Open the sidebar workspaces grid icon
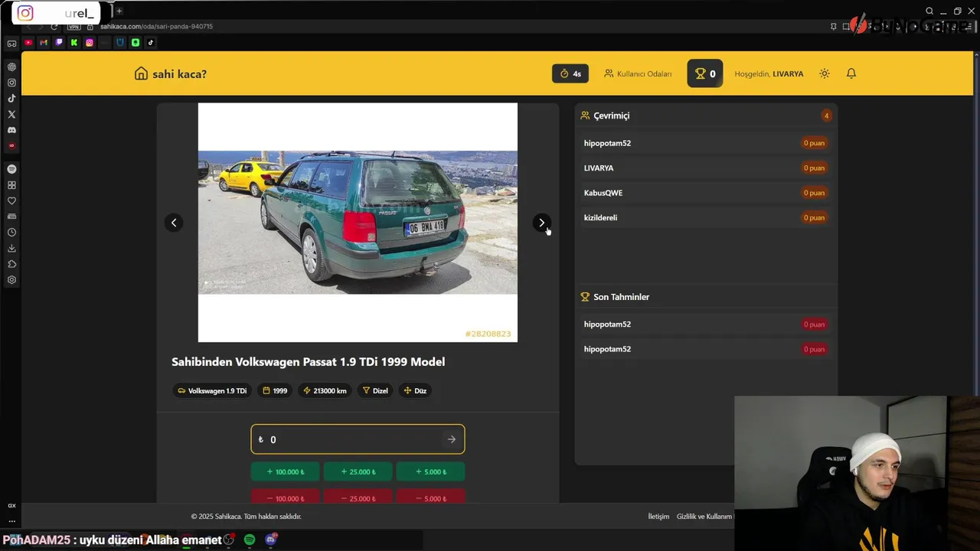This screenshot has height=551, width=980. pyautogui.click(x=11, y=185)
